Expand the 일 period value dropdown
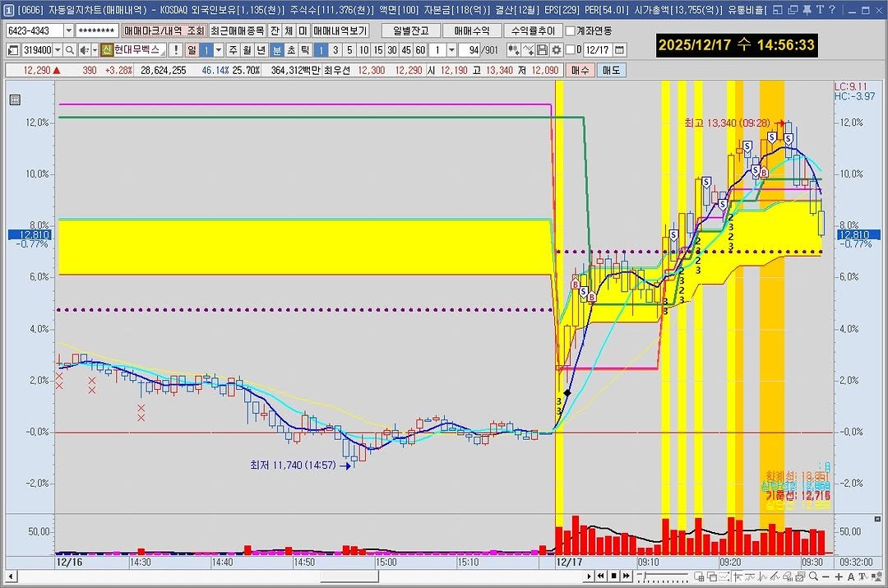Image resolution: width=888 pixels, height=588 pixels. [219, 50]
